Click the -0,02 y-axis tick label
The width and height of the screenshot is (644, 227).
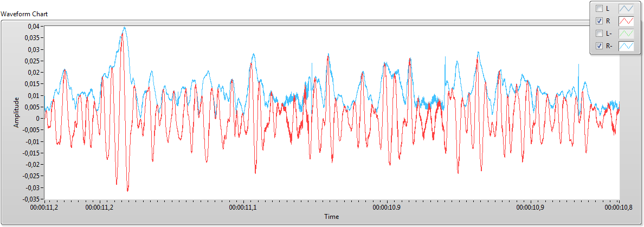click(x=33, y=165)
